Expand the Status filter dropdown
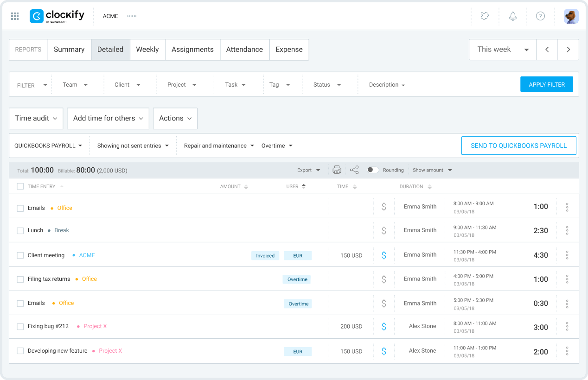The image size is (588, 380). (x=327, y=85)
